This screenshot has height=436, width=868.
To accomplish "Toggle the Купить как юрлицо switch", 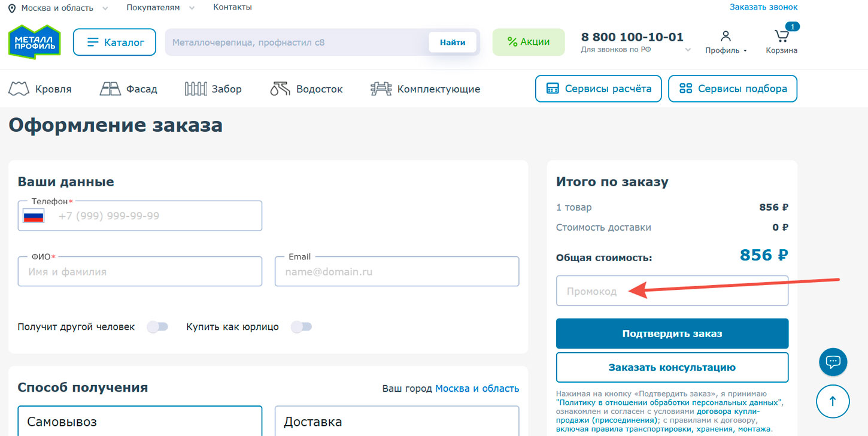I will click(x=301, y=327).
